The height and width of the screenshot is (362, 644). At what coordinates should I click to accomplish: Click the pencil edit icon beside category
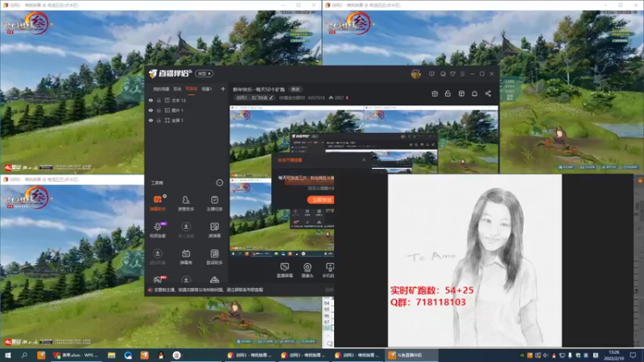pyautogui.click(x=271, y=97)
